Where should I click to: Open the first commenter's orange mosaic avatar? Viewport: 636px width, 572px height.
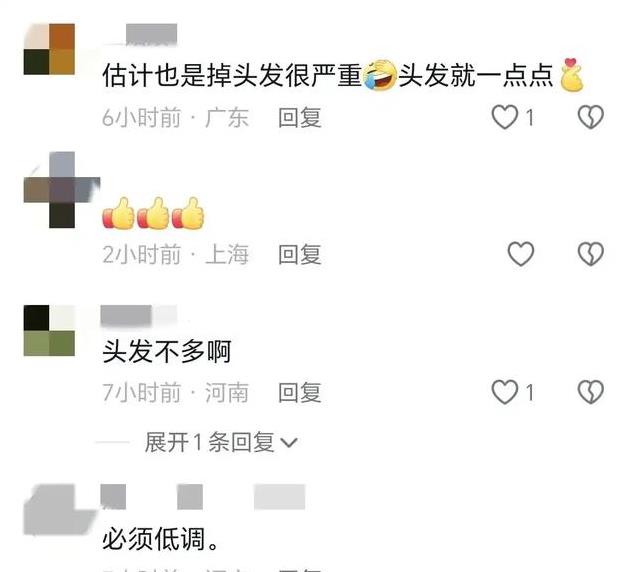(49, 49)
